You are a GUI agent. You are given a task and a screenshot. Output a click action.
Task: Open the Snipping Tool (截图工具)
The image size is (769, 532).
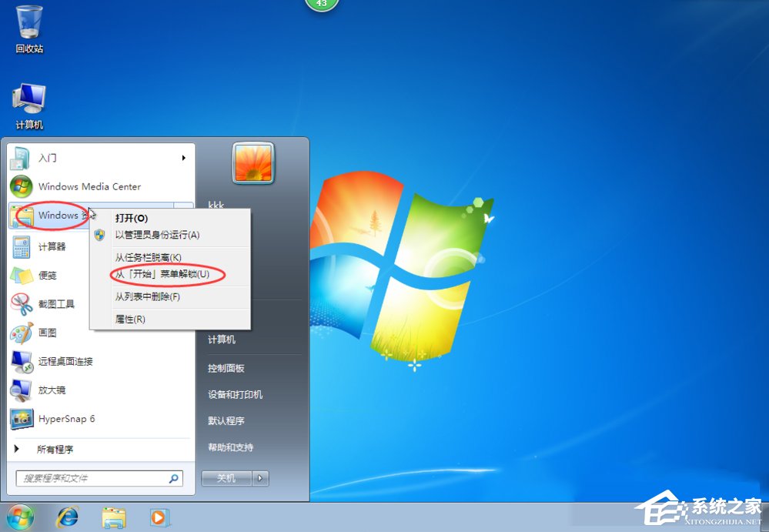pyautogui.click(x=58, y=303)
